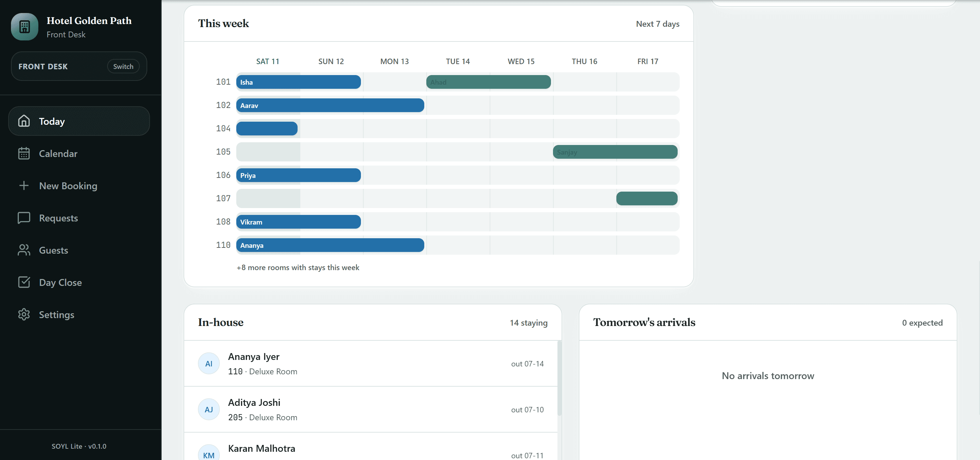980x460 pixels.
Task: Click the THU 16 column header
Action: click(x=585, y=61)
